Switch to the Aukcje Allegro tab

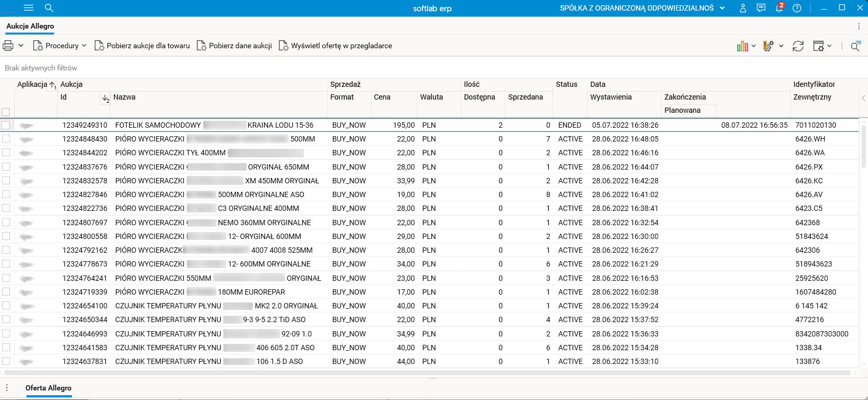(x=30, y=26)
